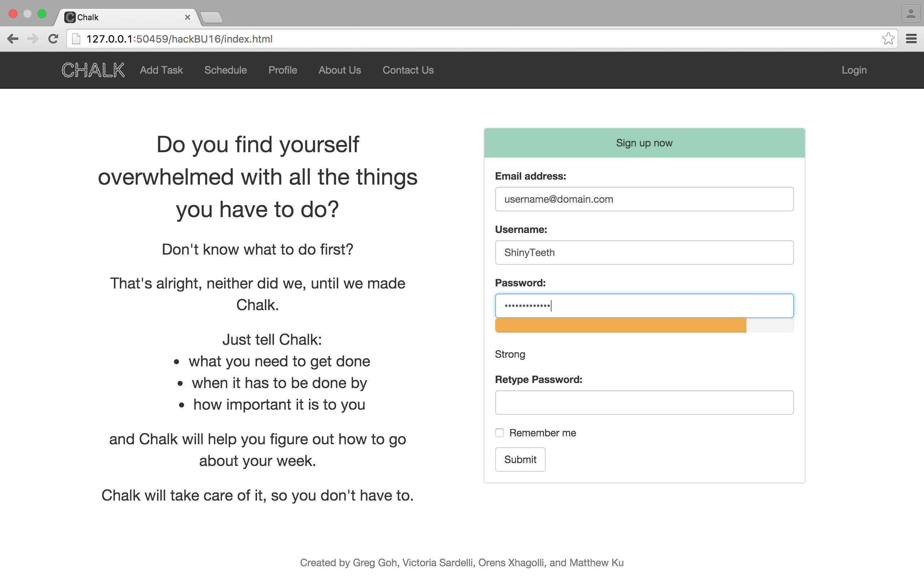The height and width of the screenshot is (577, 924).
Task: Open the Profile nav link
Action: pos(283,70)
